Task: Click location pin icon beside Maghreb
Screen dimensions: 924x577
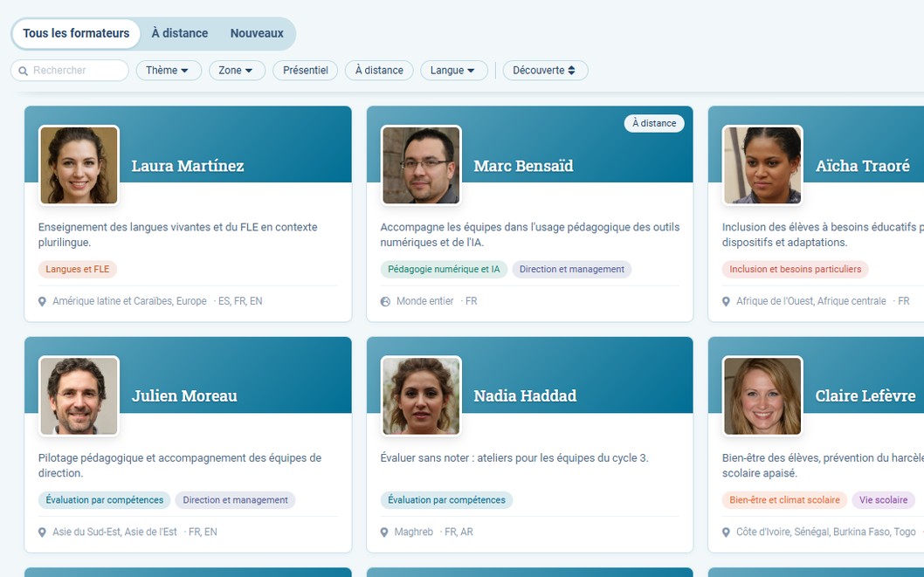Action: click(384, 532)
